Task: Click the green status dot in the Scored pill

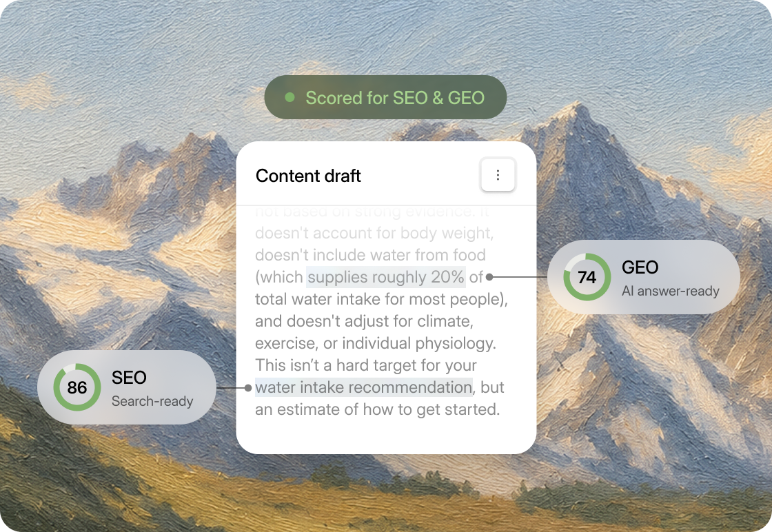Action: point(290,97)
